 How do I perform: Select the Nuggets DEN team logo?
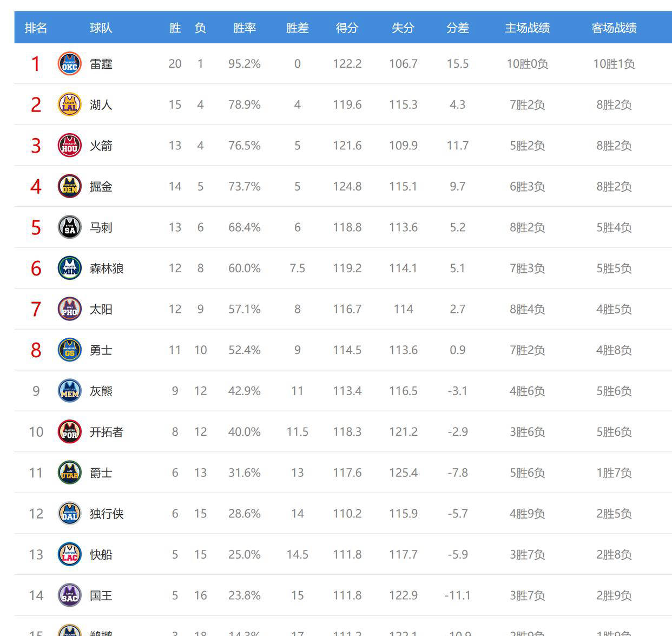point(69,187)
